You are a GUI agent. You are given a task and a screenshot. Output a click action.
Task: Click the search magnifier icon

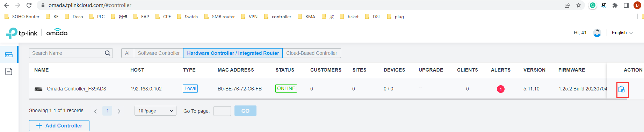tap(108, 53)
